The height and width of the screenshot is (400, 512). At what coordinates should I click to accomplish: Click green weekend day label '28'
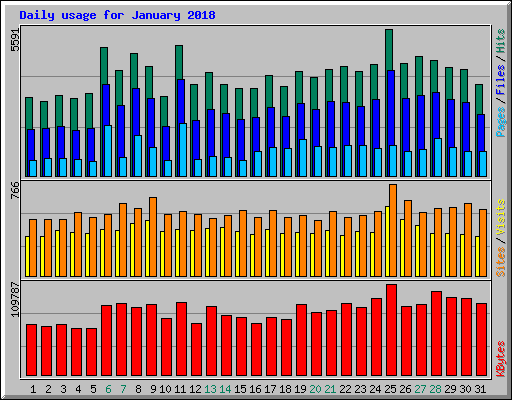(435, 389)
